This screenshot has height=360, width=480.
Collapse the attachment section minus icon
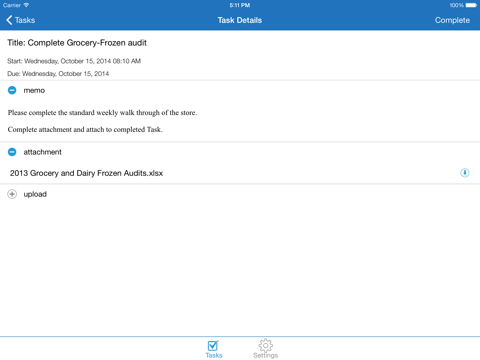click(x=12, y=152)
